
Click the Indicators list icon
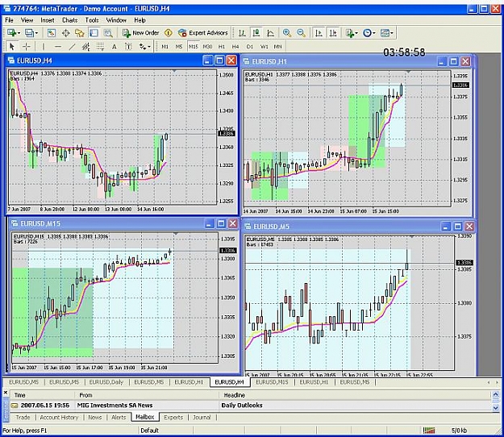(x=350, y=33)
